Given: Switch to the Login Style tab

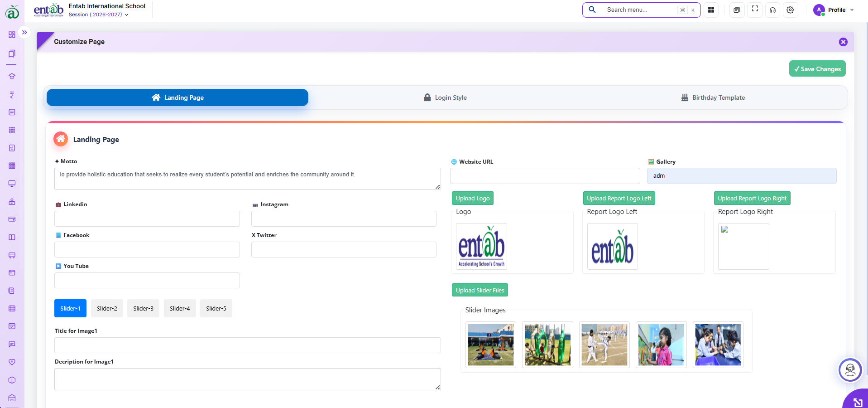Looking at the screenshot, I should [445, 97].
